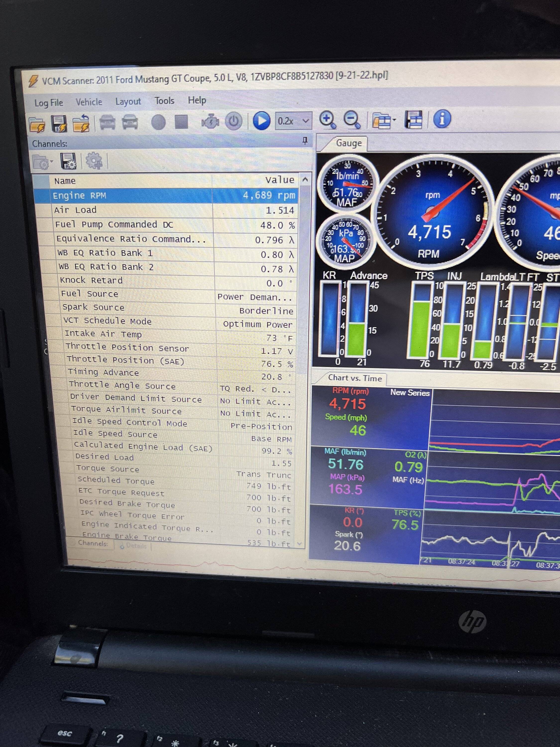The width and height of the screenshot is (560, 747).
Task: Click the folder icon with the return arrow
Action: click(81, 123)
